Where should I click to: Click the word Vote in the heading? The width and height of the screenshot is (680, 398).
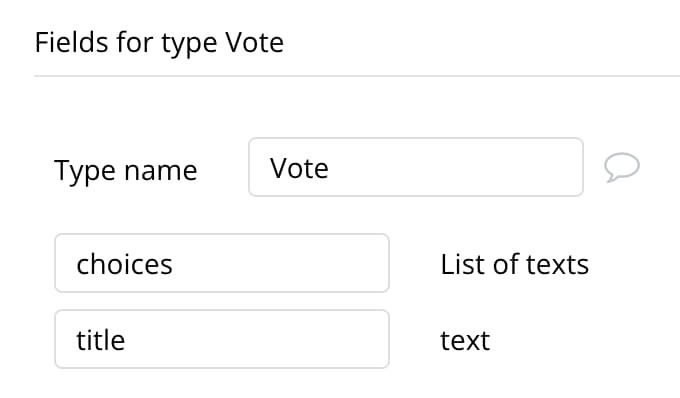[x=255, y=42]
